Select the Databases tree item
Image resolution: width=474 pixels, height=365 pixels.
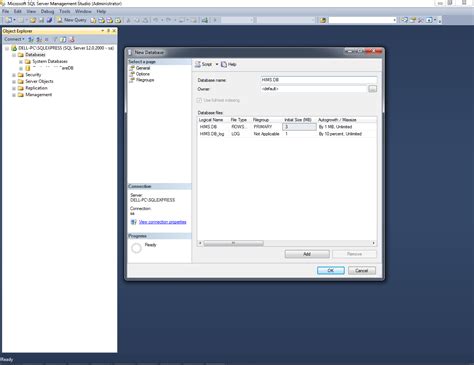tap(35, 55)
